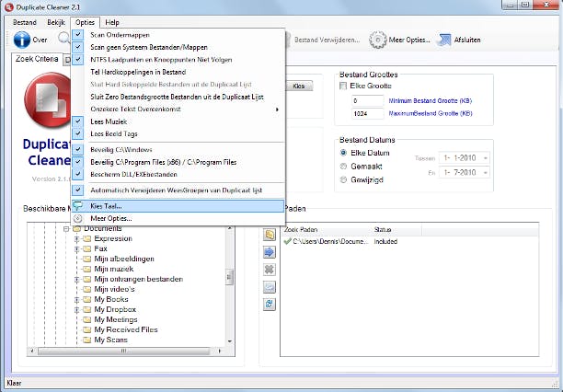Image resolution: width=563 pixels, height=392 pixels.
Task: Select the Gewijzigd date radio button
Action: [343, 179]
